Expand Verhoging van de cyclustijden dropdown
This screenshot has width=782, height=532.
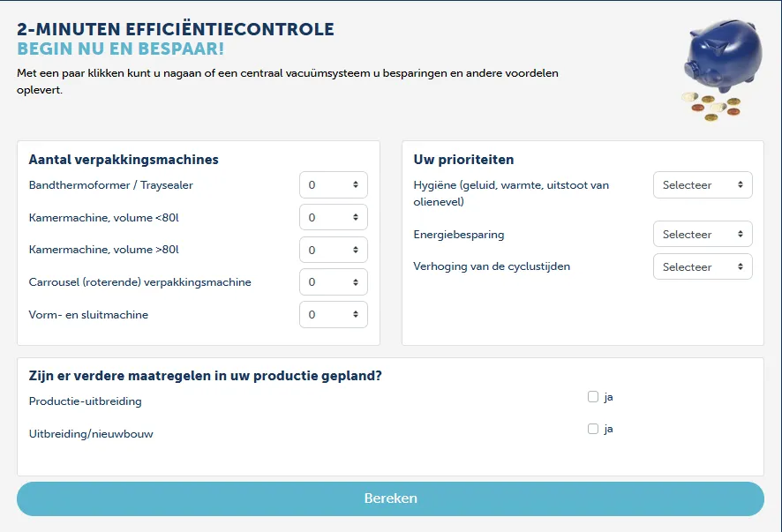click(x=703, y=266)
